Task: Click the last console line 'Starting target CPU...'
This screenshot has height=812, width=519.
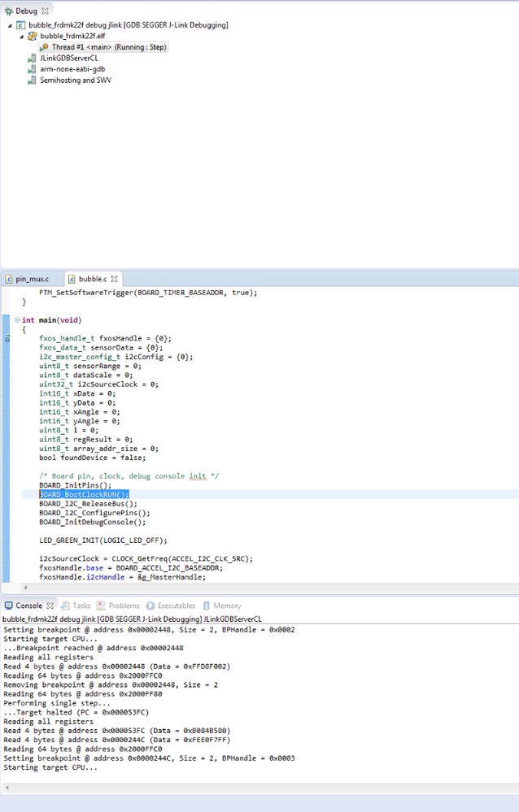Action: (x=50, y=767)
